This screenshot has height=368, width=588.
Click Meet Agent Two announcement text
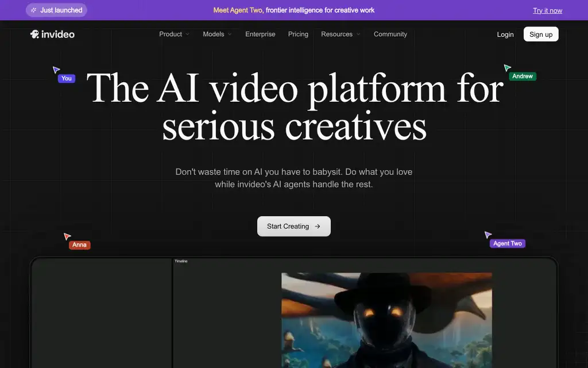(293, 10)
